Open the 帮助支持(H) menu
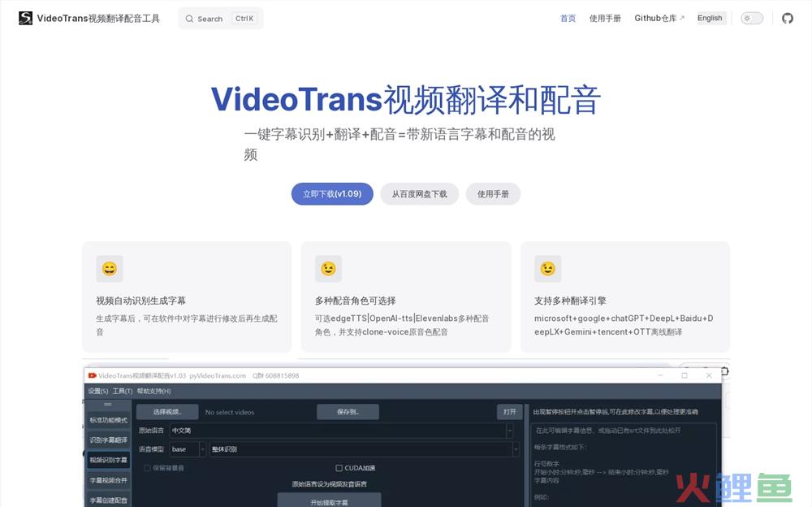Viewport: 812px width, 507px height. coord(153,392)
